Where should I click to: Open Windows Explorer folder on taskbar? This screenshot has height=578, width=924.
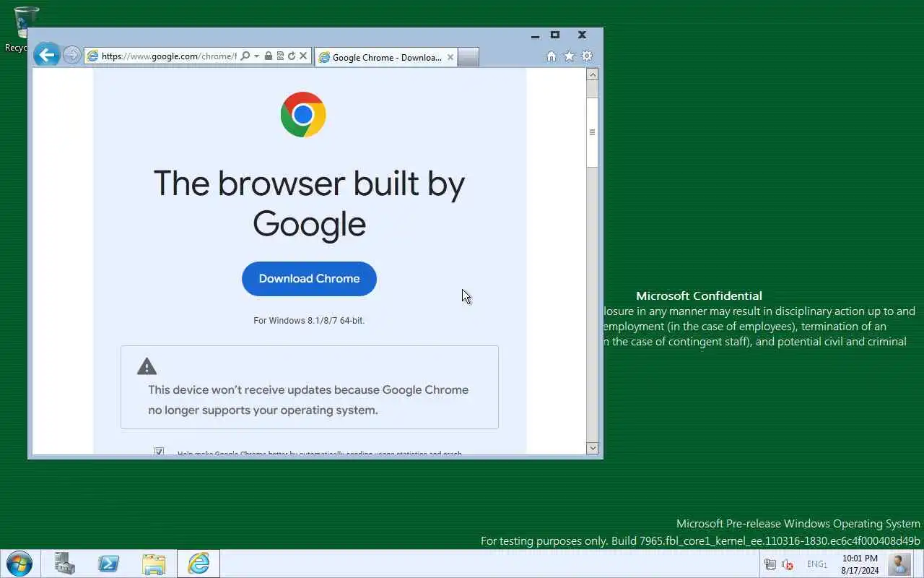154,564
